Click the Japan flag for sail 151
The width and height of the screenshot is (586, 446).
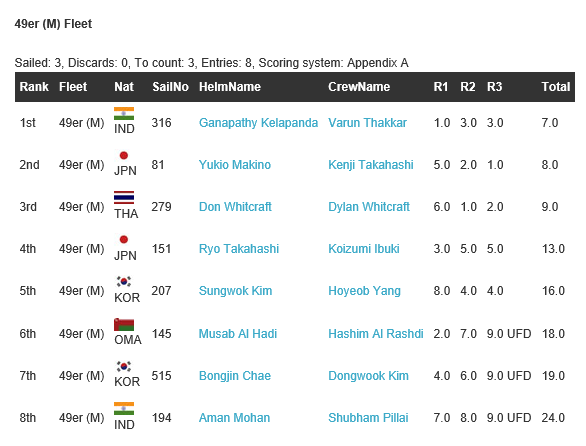pyautogui.click(x=124, y=239)
